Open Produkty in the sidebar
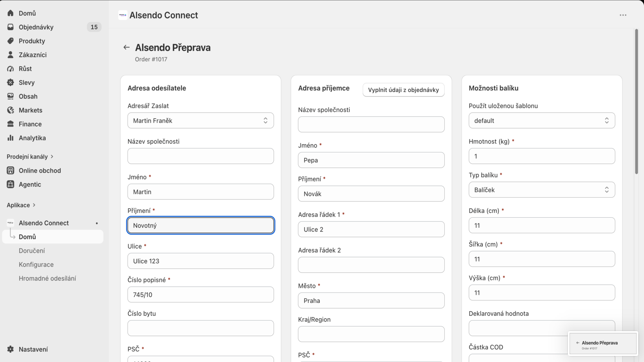The height and width of the screenshot is (362, 644). pos(32,41)
